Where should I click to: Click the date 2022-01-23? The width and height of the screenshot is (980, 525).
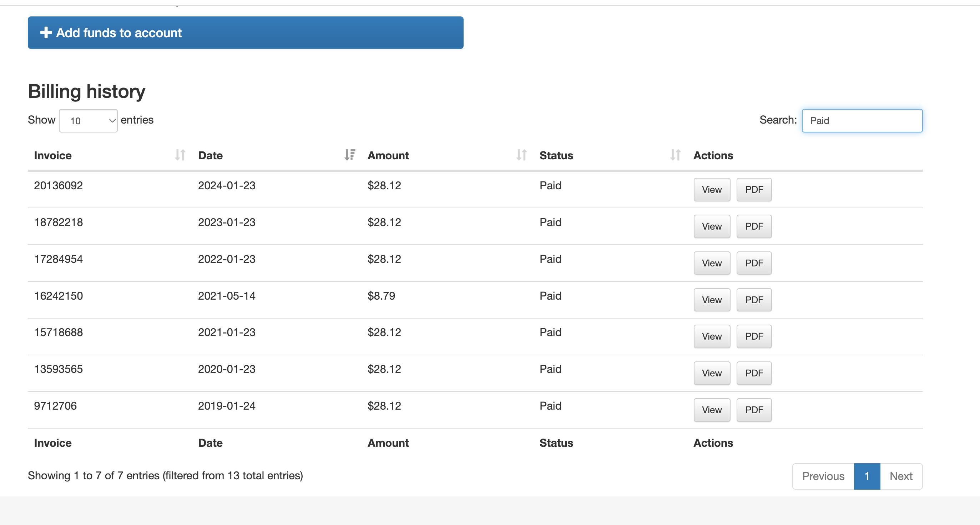point(227,259)
